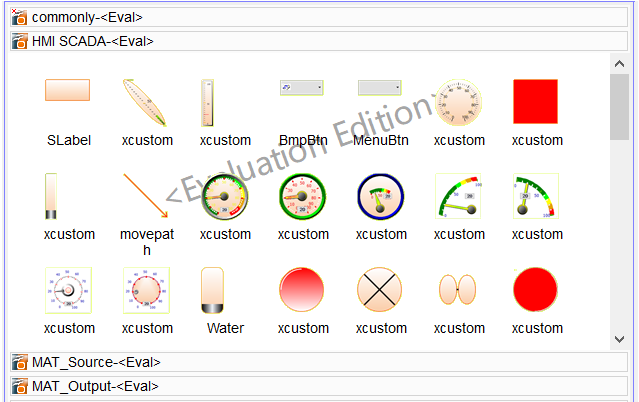Select the MenuBtn widget icon
639x402 pixels.
coord(380,88)
